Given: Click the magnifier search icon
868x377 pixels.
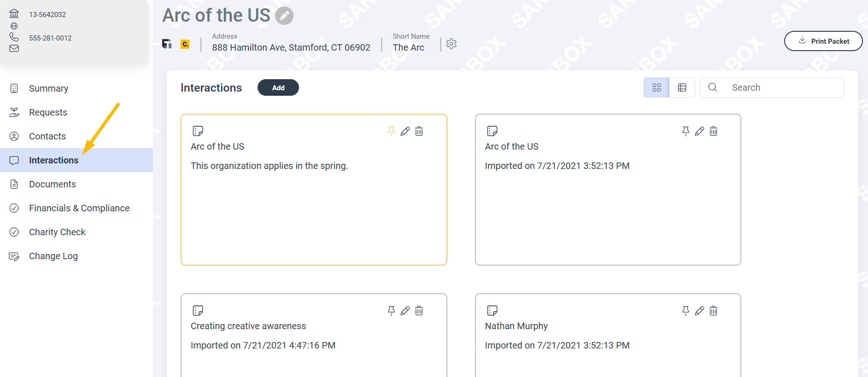Looking at the screenshot, I should (713, 87).
